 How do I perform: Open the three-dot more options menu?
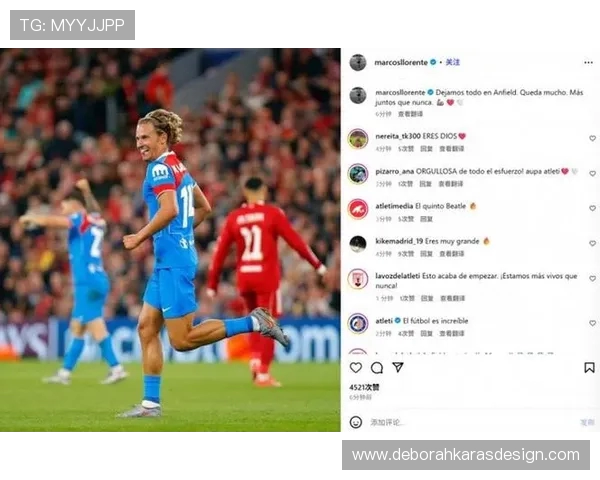coord(589,62)
